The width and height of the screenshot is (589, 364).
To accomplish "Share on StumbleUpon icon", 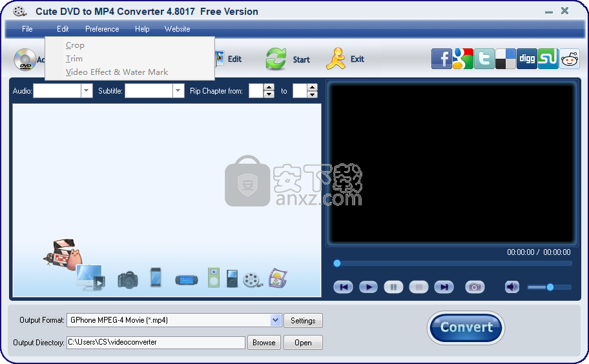I will [548, 59].
